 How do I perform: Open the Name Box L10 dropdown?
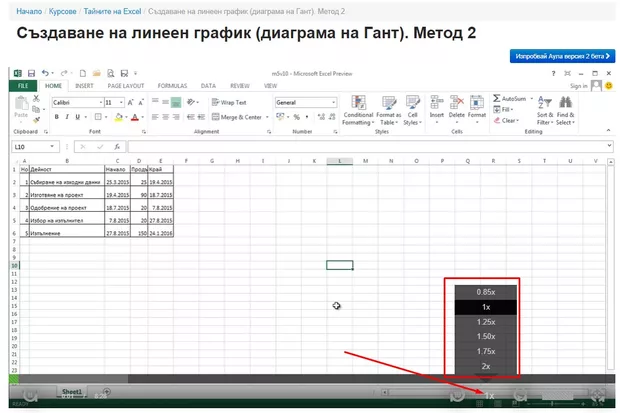pyautogui.click(x=52, y=147)
